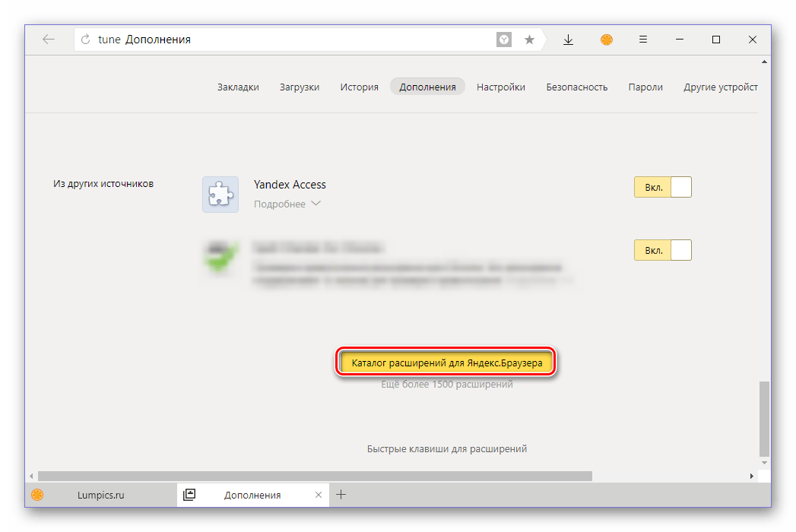The width and height of the screenshot is (796, 532).
Task: Go back using the back arrow
Action: coord(49,40)
